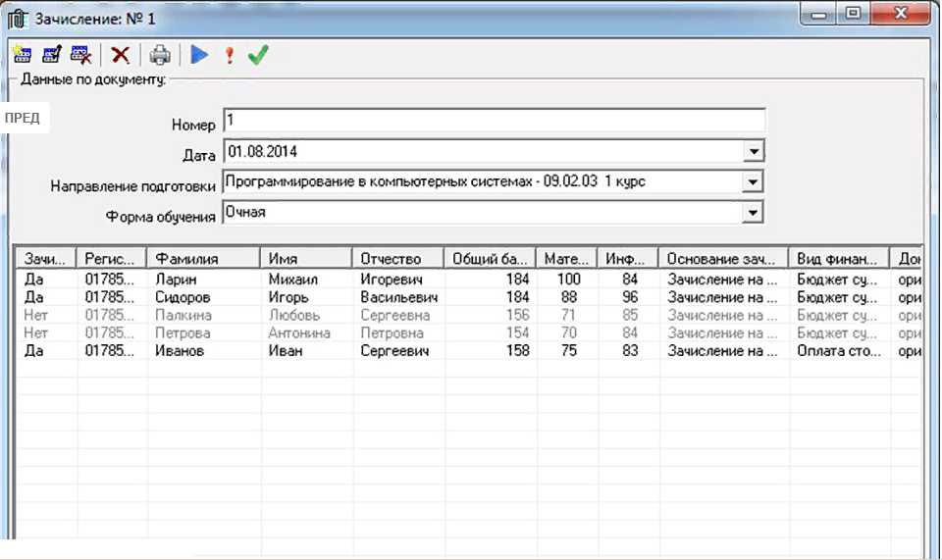
Task: Click the blue play arrow icon
Action: point(200,56)
